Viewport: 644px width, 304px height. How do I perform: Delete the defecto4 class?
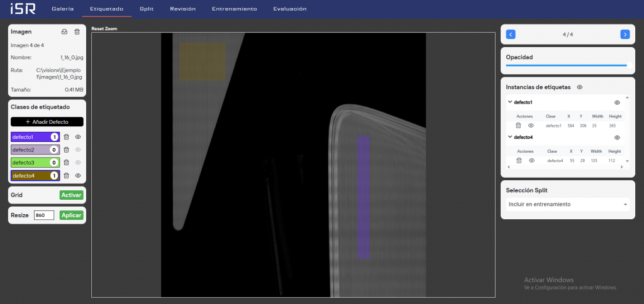tap(66, 176)
